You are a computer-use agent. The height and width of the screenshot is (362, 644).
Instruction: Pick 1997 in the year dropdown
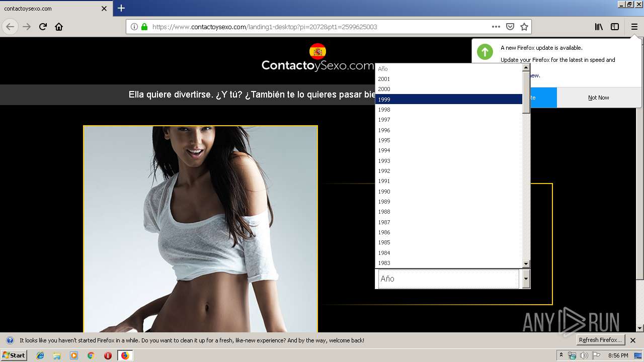click(449, 120)
